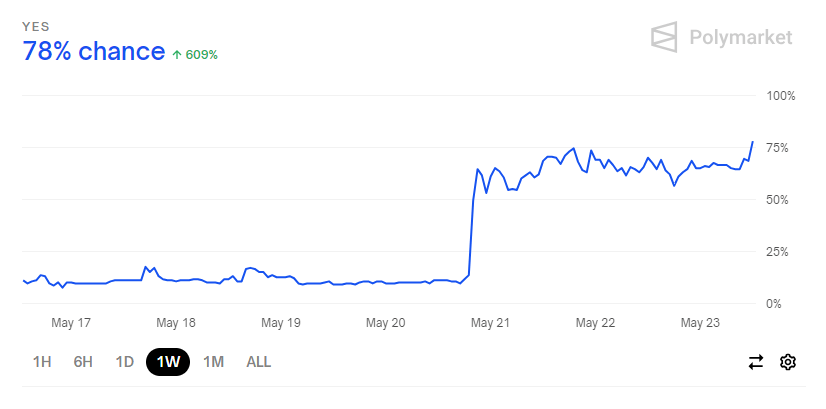Select the active 1W range
The height and width of the screenshot is (409, 826).
(168, 362)
